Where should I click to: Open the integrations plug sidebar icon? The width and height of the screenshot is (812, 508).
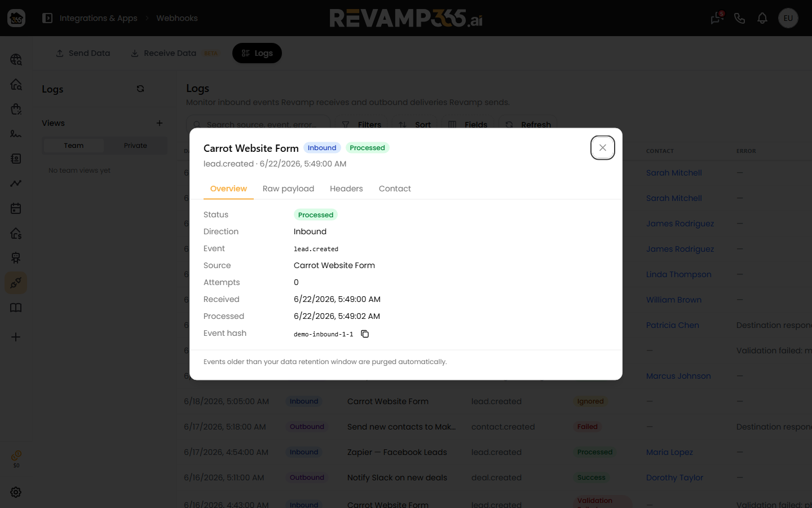coord(16,283)
